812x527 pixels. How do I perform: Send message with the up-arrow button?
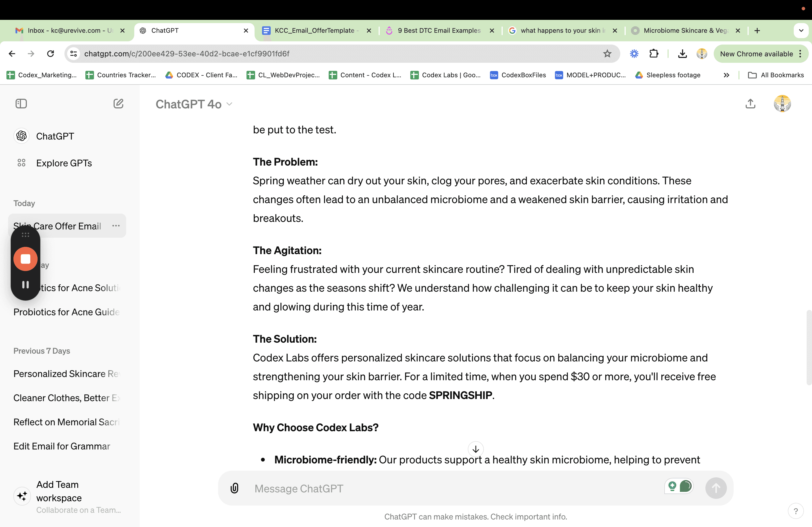pyautogui.click(x=716, y=488)
